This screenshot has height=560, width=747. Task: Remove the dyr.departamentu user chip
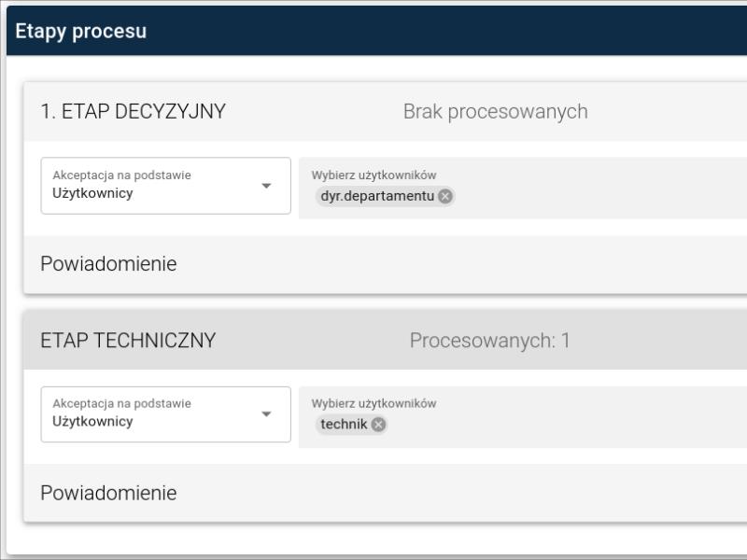click(445, 196)
